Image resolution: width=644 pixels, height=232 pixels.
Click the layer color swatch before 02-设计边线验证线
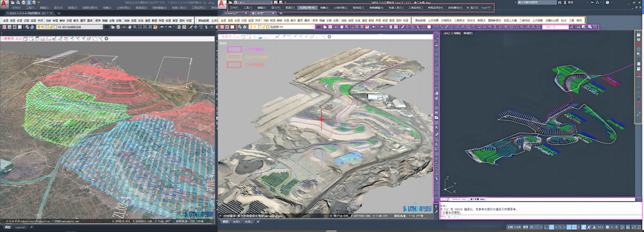[56, 27]
